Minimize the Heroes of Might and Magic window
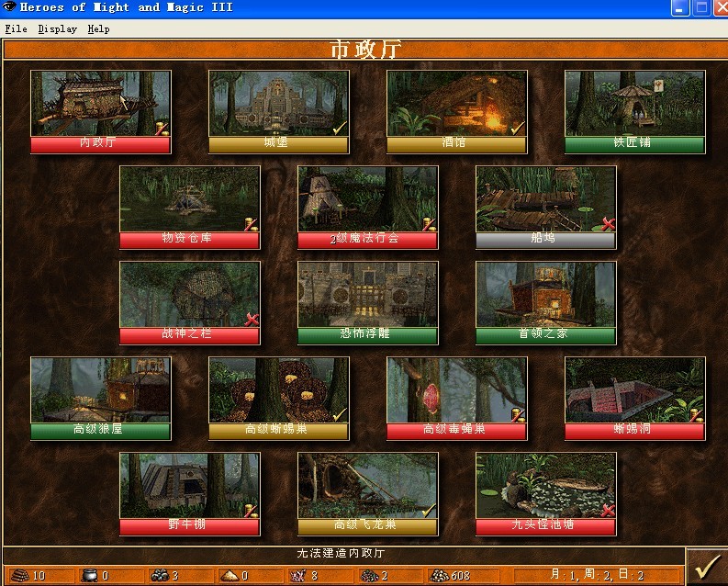 pos(679,8)
